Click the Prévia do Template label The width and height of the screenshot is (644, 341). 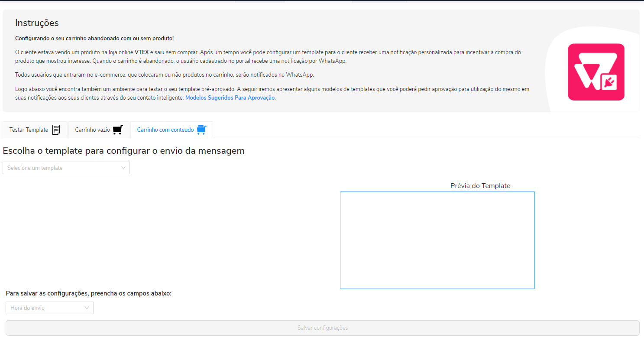click(x=480, y=186)
